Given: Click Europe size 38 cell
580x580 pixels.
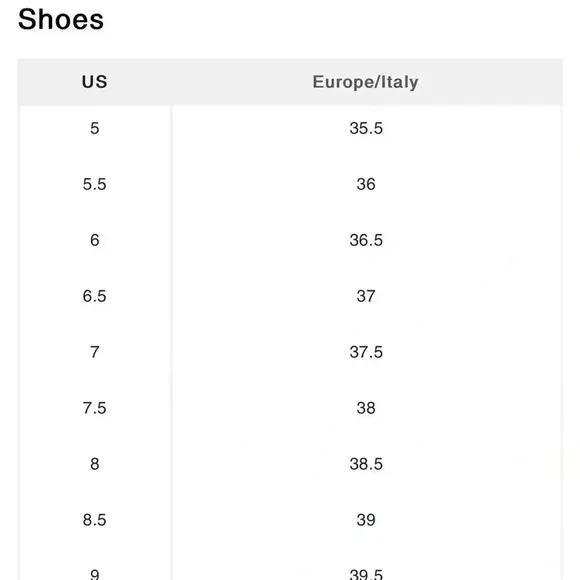Looking at the screenshot, I should click(x=366, y=408).
